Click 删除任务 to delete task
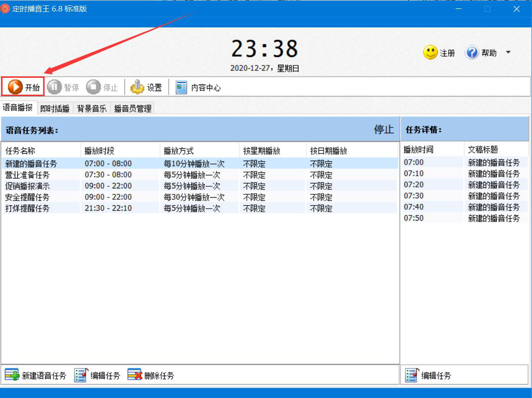 151,375
